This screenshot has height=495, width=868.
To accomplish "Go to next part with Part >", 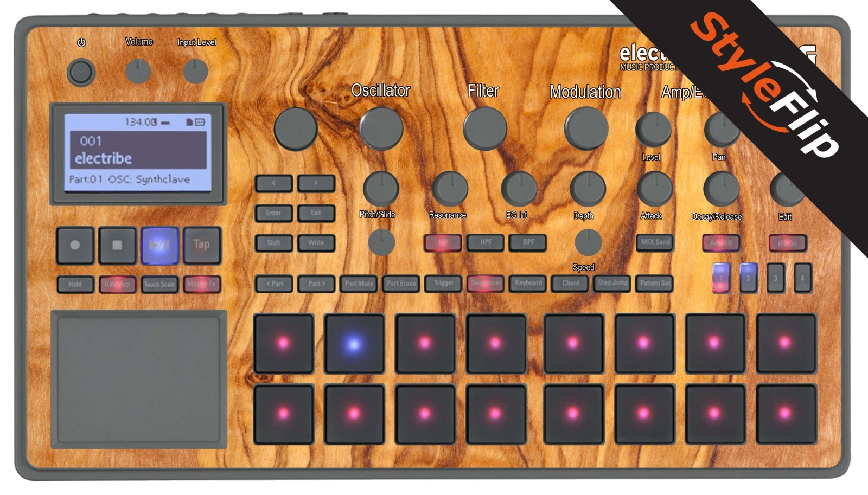I will (x=316, y=284).
